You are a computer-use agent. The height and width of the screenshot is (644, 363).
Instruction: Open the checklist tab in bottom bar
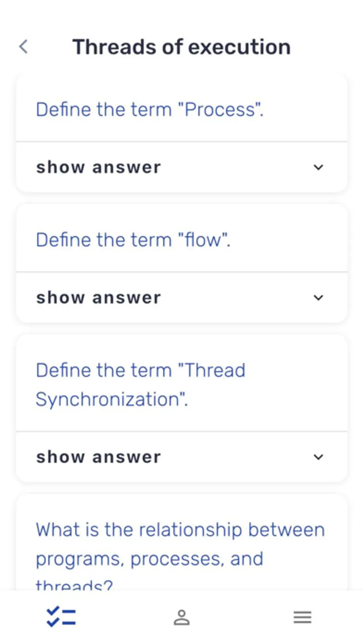coord(61,617)
